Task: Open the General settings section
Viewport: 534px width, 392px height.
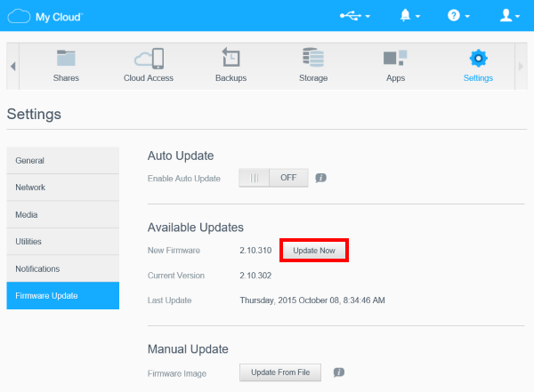Action: [x=63, y=160]
